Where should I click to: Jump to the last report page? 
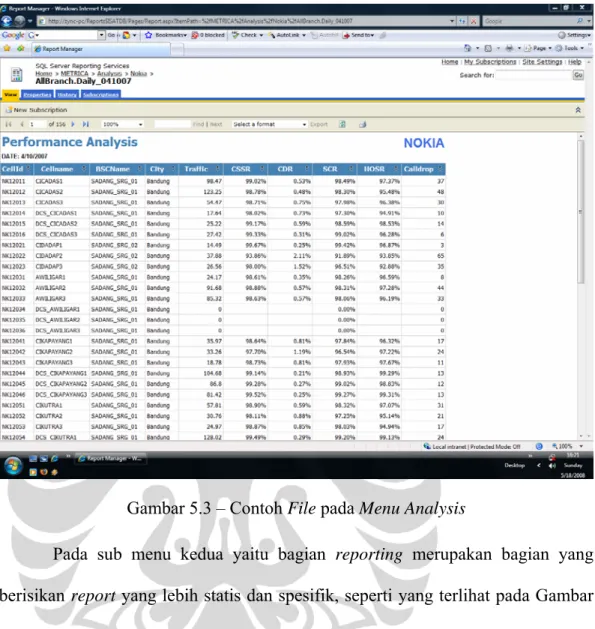[85, 124]
